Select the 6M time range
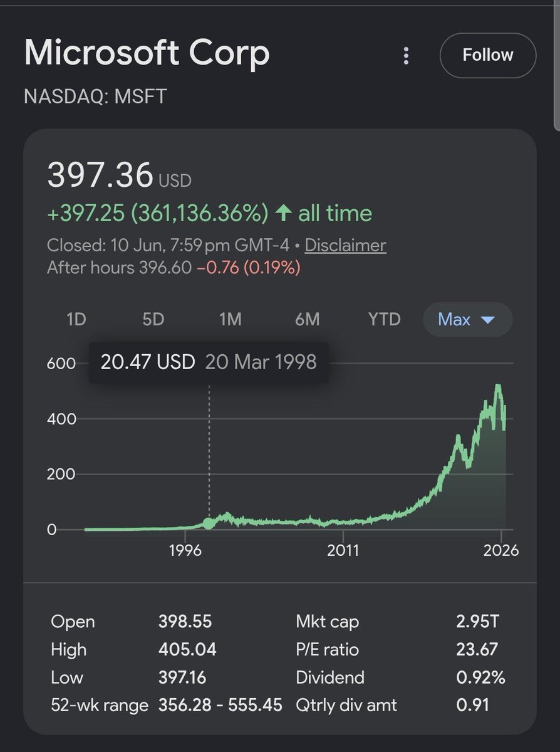This screenshot has width=560, height=752. 307,320
